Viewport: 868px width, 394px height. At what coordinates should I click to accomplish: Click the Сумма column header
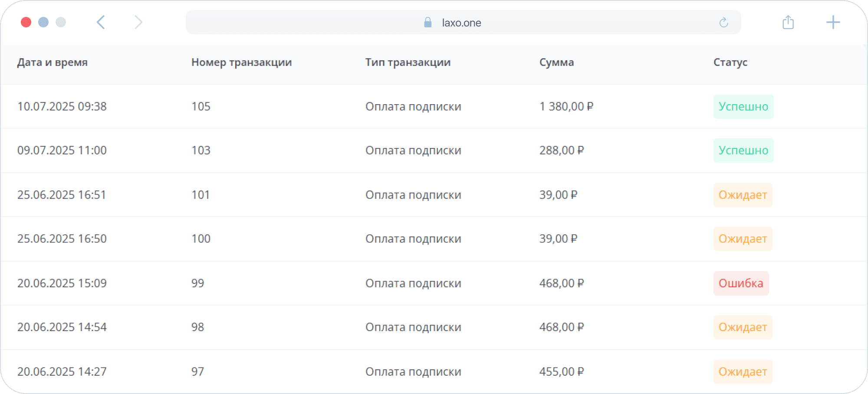[x=556, y=62]
